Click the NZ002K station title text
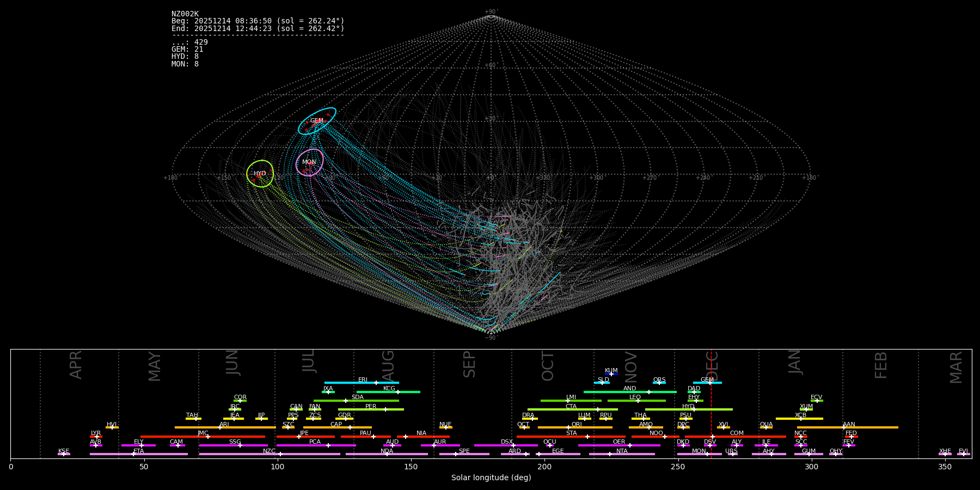 click(x=185, y=14)
